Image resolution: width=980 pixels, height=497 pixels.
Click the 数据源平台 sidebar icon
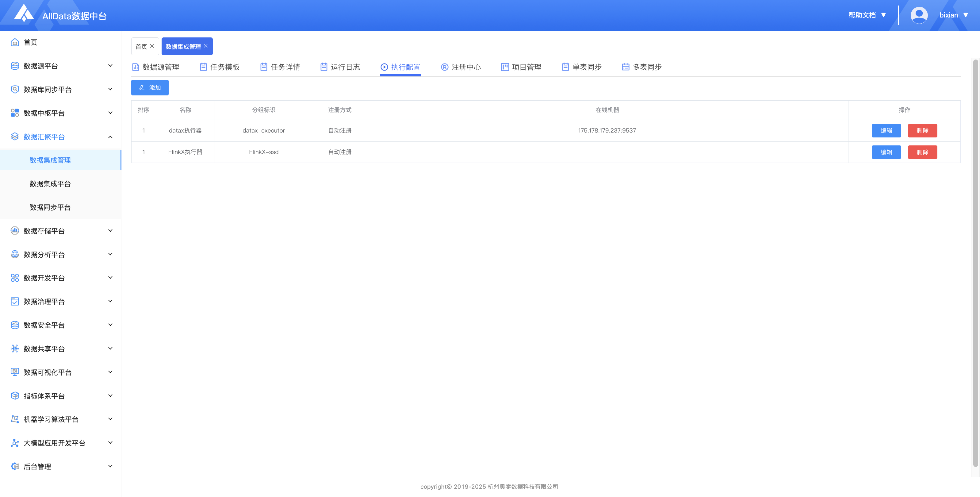[15, 66]
